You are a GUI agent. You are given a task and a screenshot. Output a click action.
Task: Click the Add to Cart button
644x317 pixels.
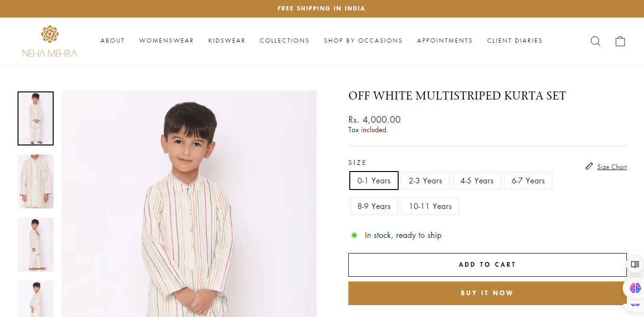pos(487,265)
